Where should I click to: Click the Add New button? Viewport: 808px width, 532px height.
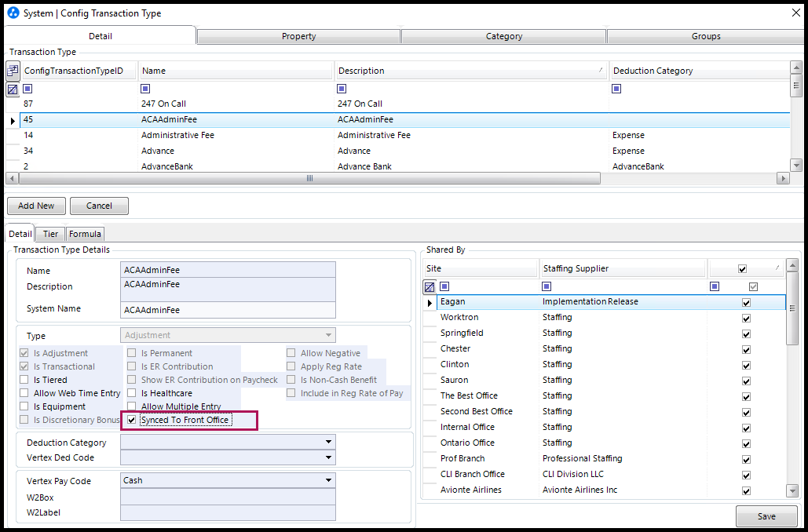click(36, 206)
